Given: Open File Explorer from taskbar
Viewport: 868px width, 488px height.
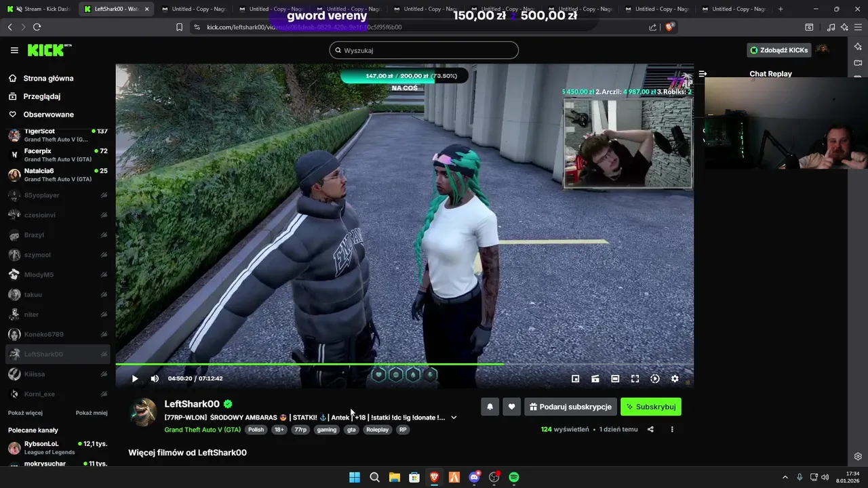Looking at the screenshot, I should point(394,477).
